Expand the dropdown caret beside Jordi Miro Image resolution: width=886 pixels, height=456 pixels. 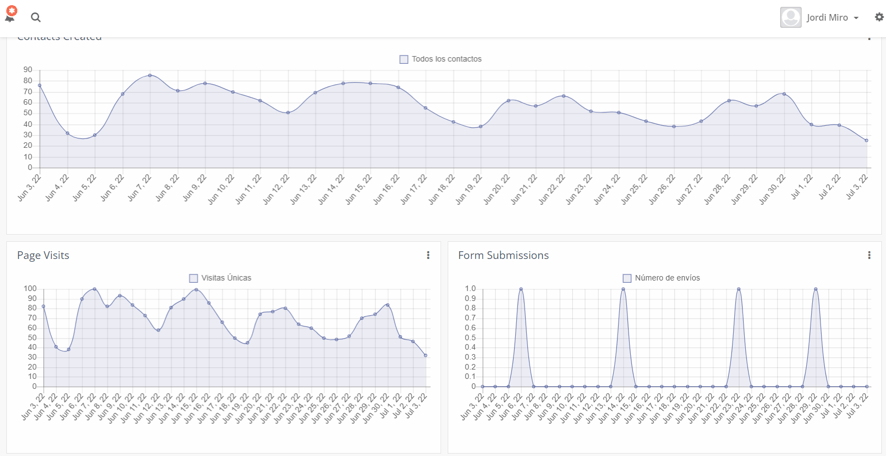point(856,18)
